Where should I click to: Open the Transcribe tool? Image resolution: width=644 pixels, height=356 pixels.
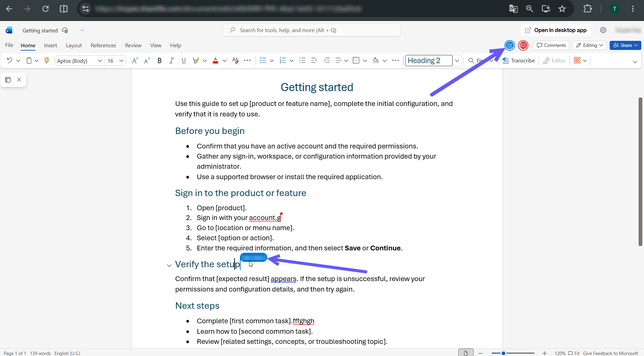click(x=518, y=60)
